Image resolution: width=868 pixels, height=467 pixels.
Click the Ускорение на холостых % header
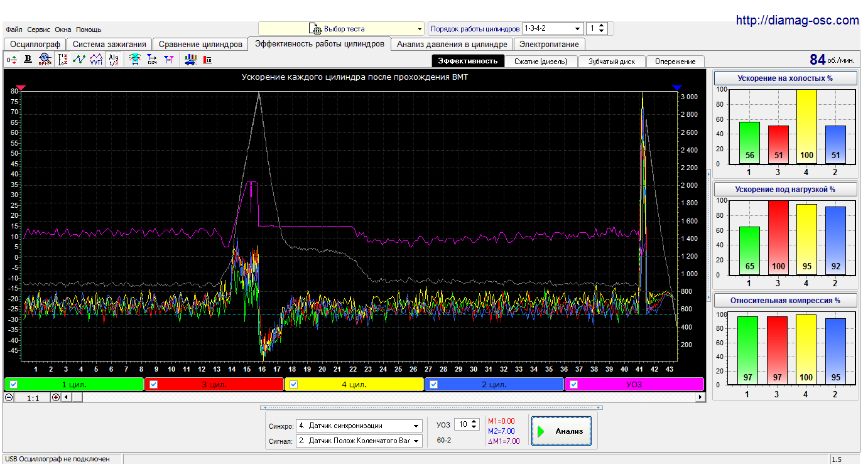pyautogui.click(x=785, y=78)
